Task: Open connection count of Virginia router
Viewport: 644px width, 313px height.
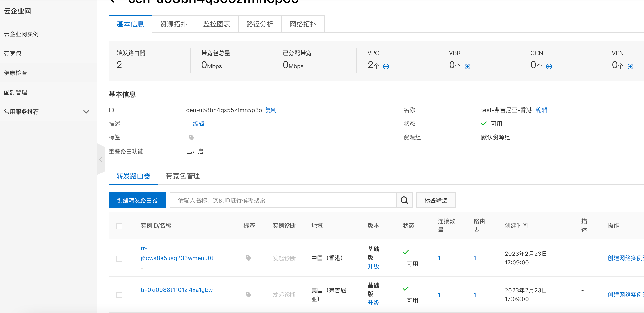Action: click(x=439, y=295)
